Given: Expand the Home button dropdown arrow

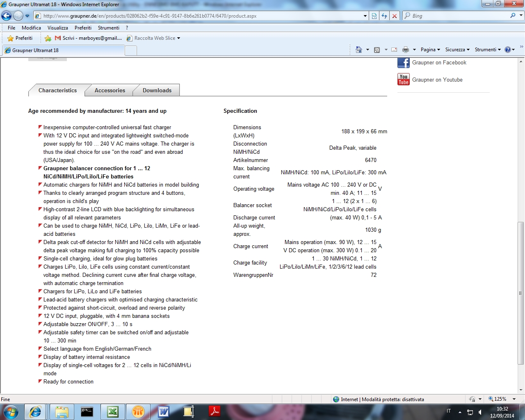Looking at the screenshot, I should click(367, 50).
